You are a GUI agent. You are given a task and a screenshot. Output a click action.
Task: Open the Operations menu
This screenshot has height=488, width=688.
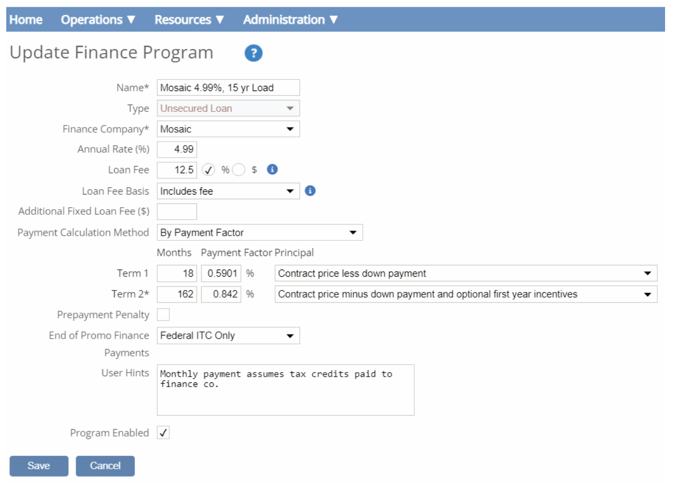point(98,19)
